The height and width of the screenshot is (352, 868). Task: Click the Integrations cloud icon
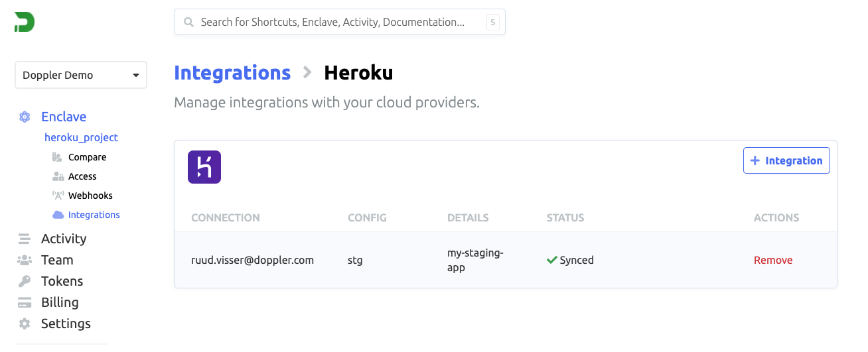[x=58, y=215]
